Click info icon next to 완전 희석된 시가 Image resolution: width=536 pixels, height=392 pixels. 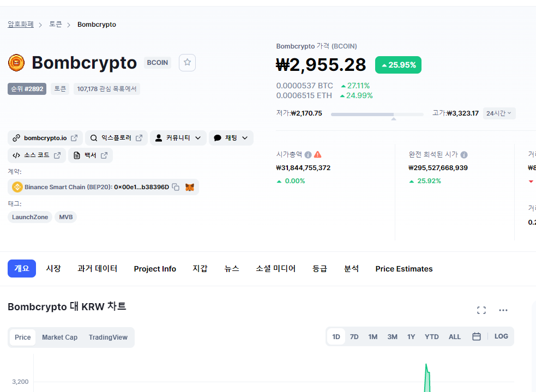pyautogui.click(x=464, y=155)
